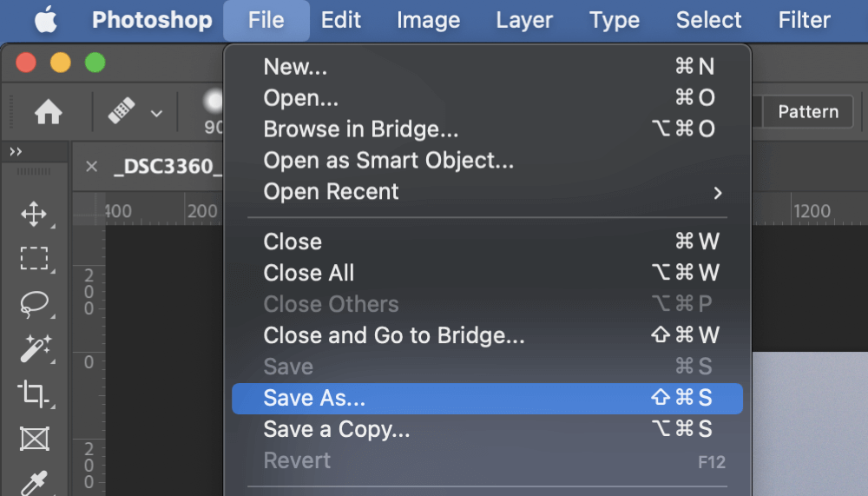Select the Eyedropper tool
The width and height of the screenshot is (868, 496).
click(35, 482)
